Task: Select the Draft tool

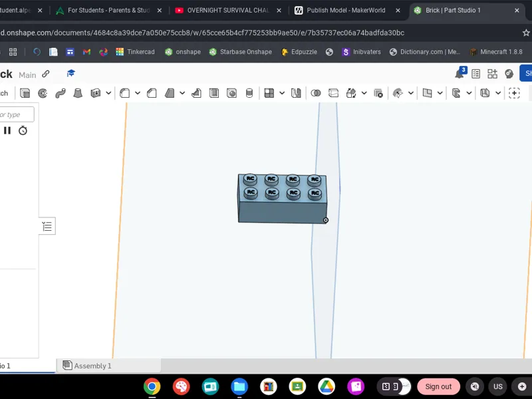Action: 170,93
